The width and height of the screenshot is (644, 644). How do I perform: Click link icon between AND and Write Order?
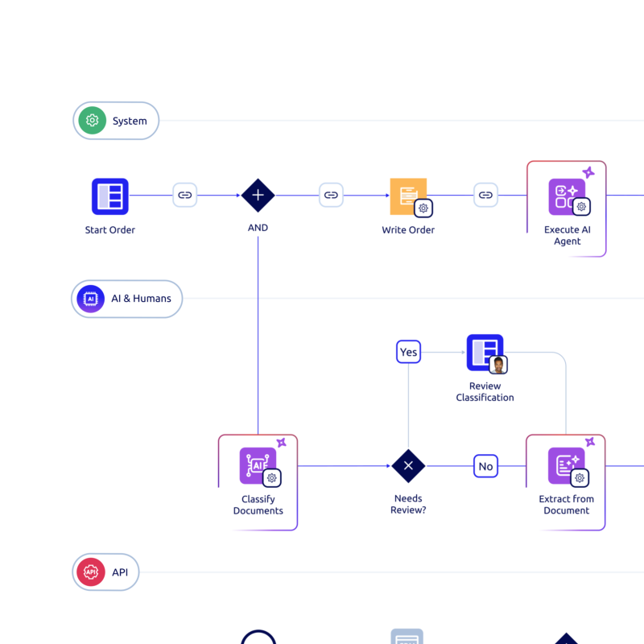click(x=331, y=195)
